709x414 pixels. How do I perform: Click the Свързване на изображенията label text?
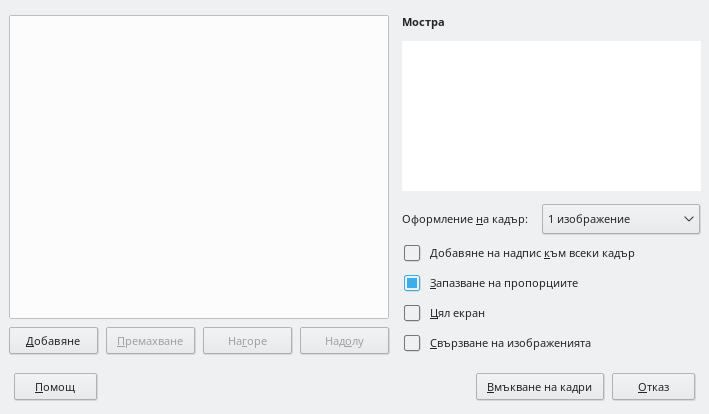point(510,343)
